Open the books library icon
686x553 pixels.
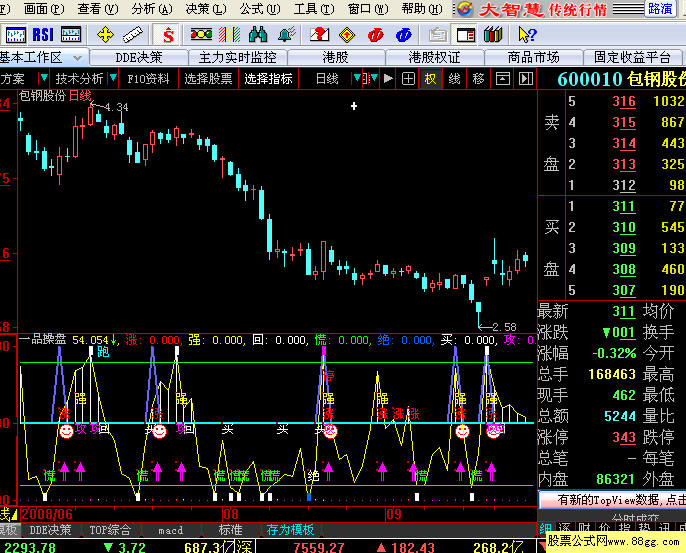coord(493,35)
